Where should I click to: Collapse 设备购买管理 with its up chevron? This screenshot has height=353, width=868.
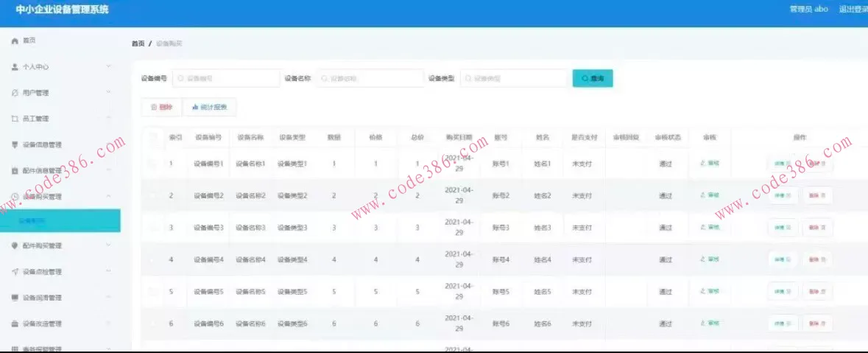(x=108, y=196)
